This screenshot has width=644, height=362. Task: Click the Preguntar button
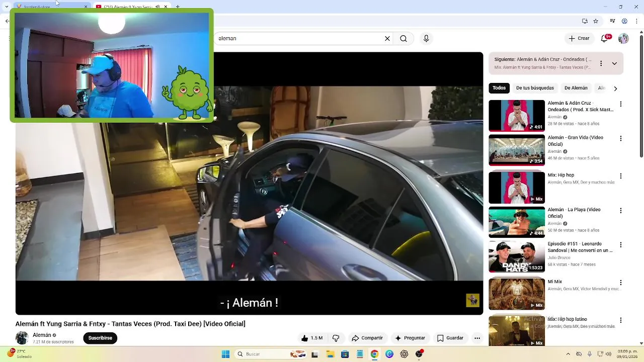410,338
